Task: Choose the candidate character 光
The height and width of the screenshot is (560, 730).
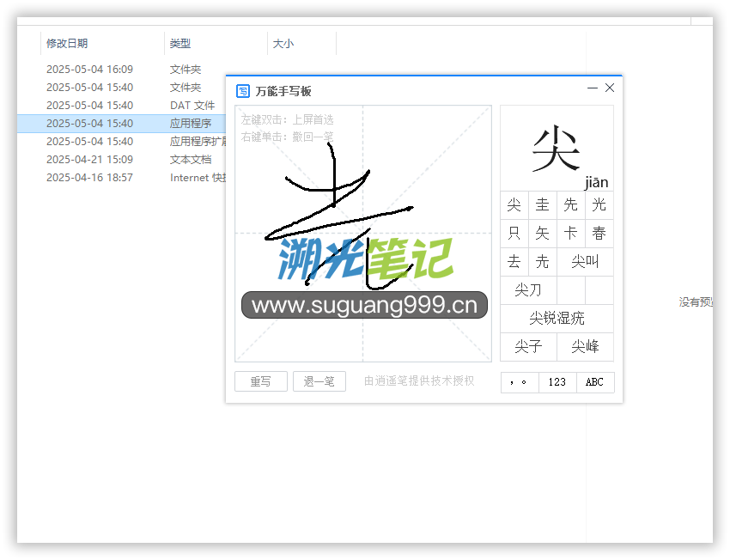Action: 599,204
